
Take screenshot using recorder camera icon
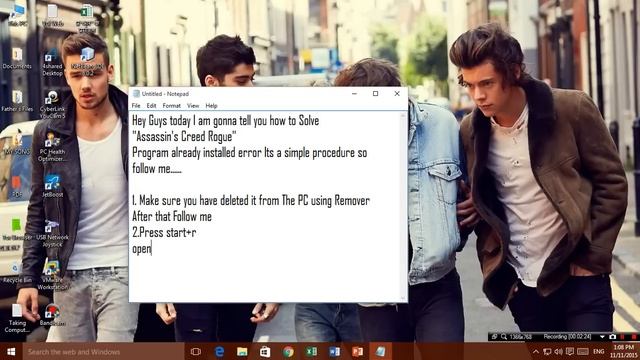[613, 337]
